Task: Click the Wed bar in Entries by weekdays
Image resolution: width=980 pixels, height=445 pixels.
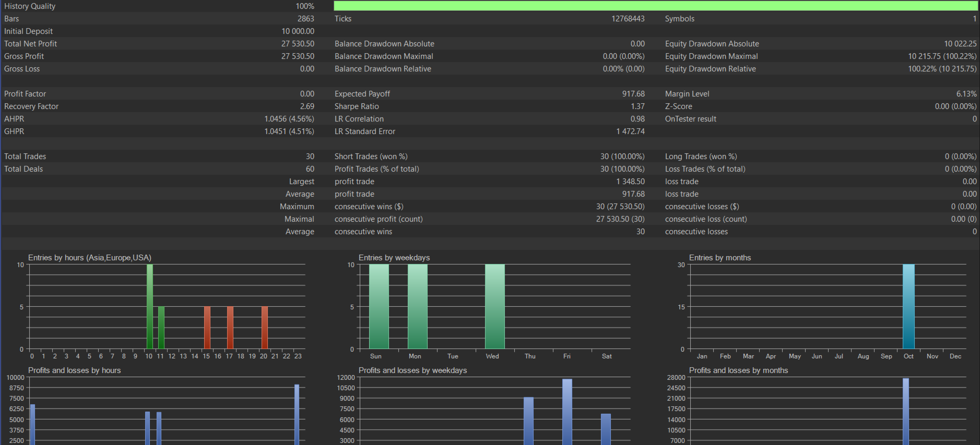Action: pos(494,307)
